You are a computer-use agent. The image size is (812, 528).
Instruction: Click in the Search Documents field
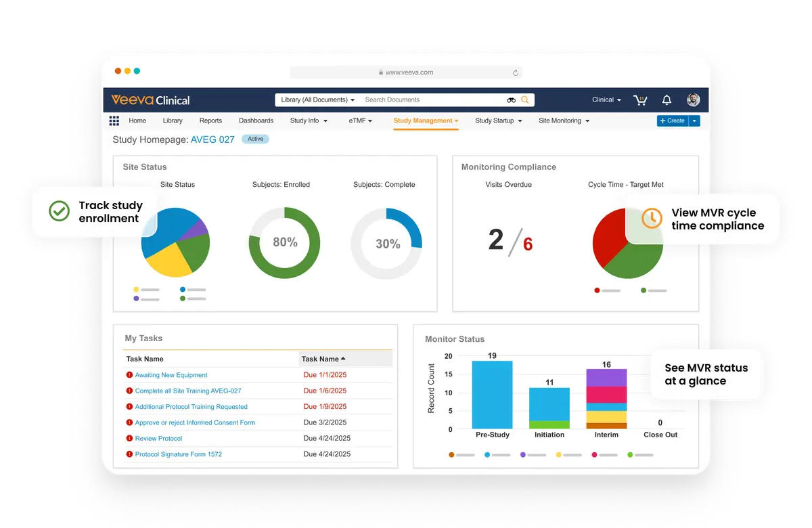coord(433,100)
